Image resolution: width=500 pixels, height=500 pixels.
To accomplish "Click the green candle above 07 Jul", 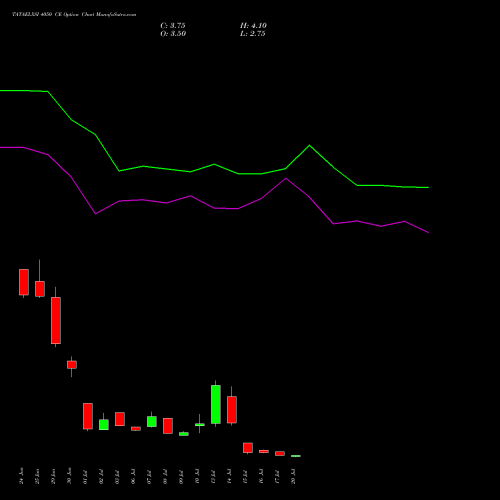I will tap(152, 422).
